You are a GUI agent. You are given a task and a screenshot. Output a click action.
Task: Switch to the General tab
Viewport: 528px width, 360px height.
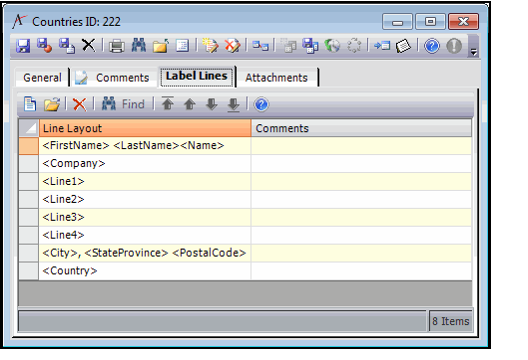pyautogui.click(x=42, y=78)
